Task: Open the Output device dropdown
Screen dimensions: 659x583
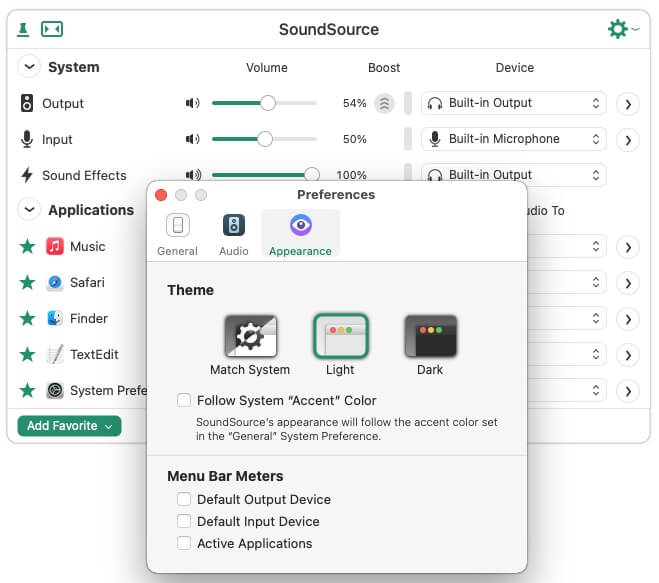Action: tap(514, 103)
